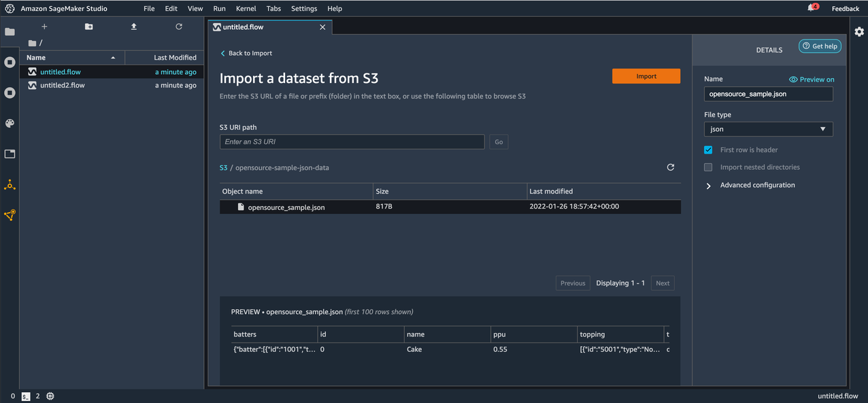
Task: Expand Advanced configuration section
Action: tap(750, 185)
